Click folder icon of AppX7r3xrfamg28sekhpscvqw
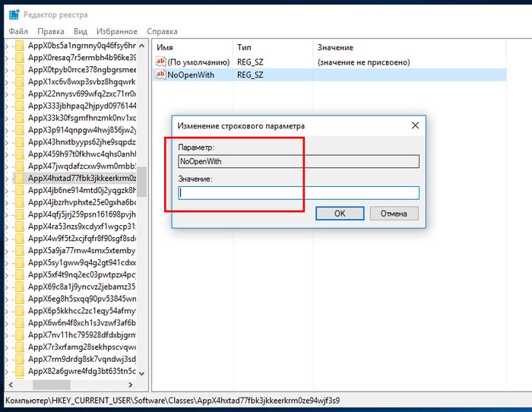 (x=20, y=347)
